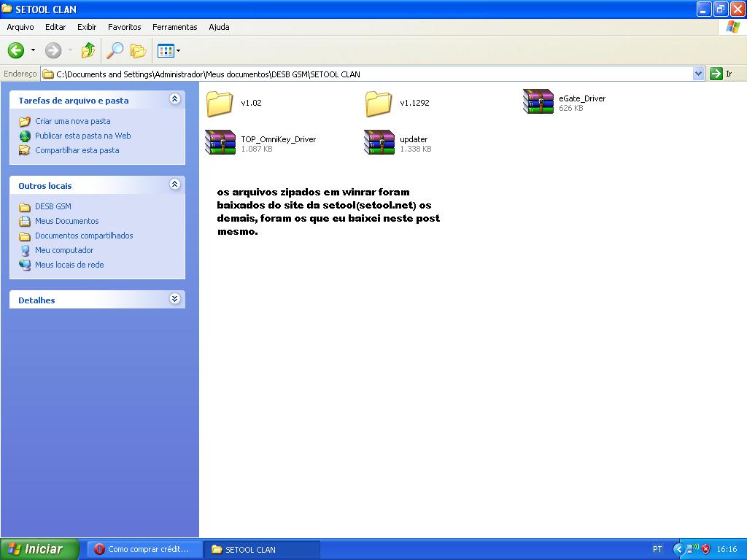Open Meu computador link
The width and height of the screenshot is (747, 560).
tap(64, 250)
